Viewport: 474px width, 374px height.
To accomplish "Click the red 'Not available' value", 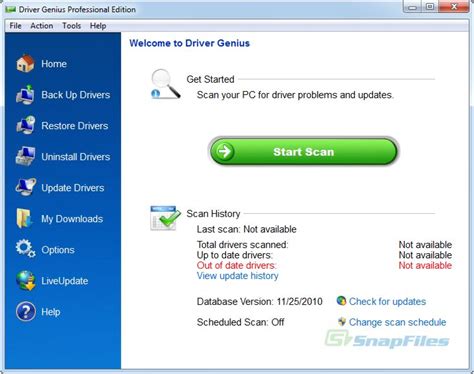I will coord(425,265).
